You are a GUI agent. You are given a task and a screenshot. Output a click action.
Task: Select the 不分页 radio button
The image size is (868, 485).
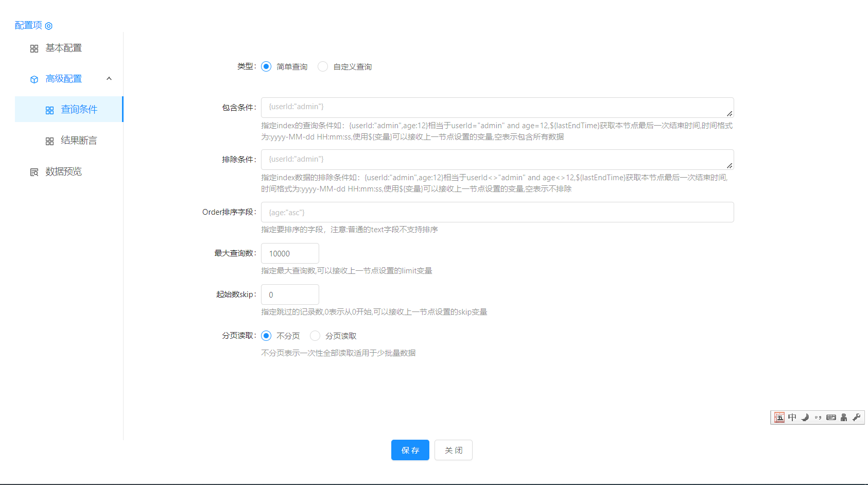[266, 336]
